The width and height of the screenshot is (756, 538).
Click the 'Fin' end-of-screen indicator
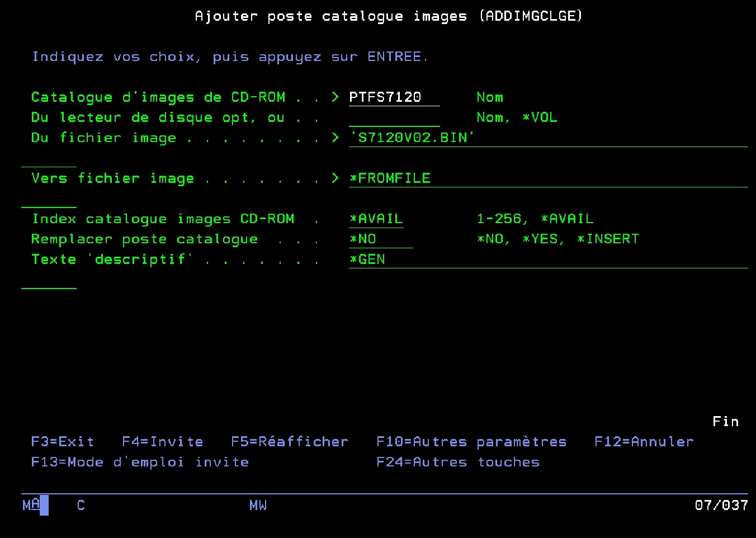point(726,422)
